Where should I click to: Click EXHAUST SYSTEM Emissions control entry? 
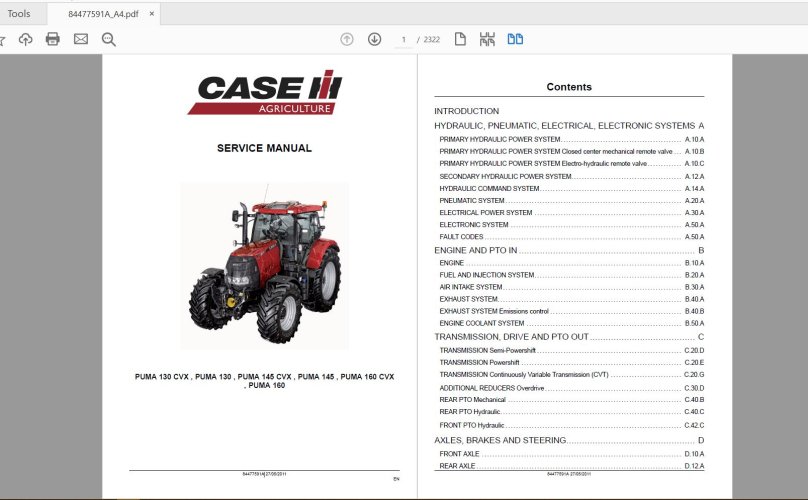coord(571,311)
